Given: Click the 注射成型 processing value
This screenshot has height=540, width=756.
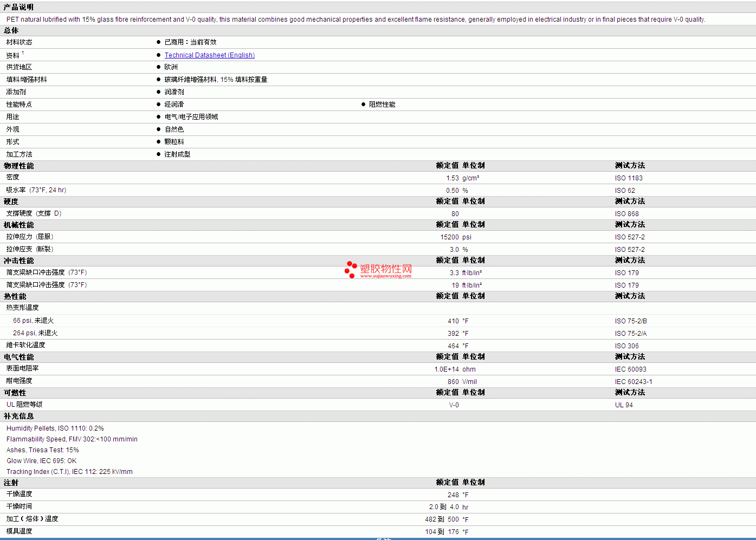Looking at the screenshot, I should pos(178,154).
